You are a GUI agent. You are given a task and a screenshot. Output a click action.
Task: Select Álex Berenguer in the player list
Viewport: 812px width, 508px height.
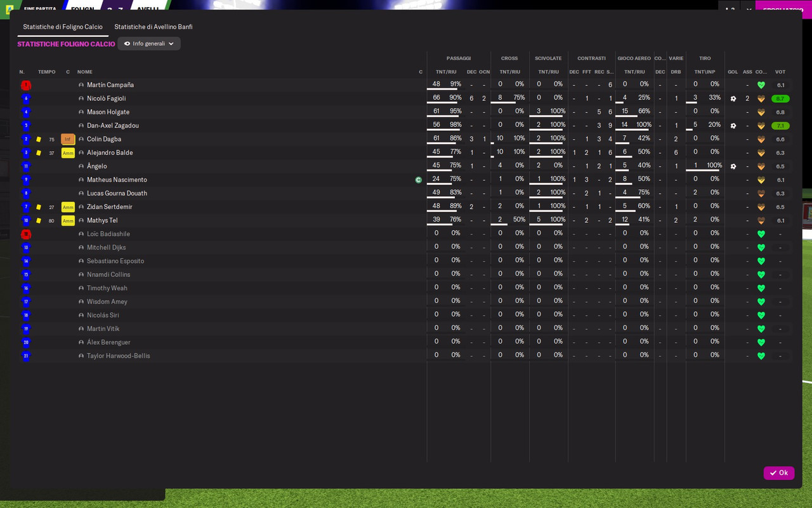click(x=108, y=342)
